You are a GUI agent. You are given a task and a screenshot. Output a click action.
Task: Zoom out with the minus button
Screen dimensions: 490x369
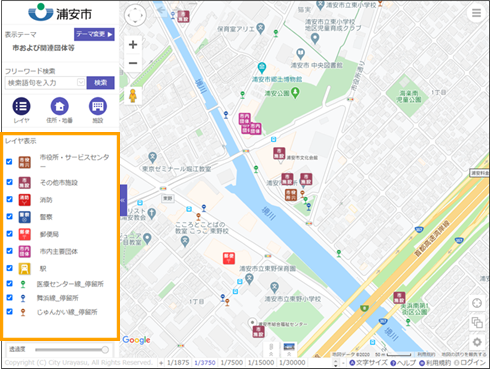pos(133,63)
